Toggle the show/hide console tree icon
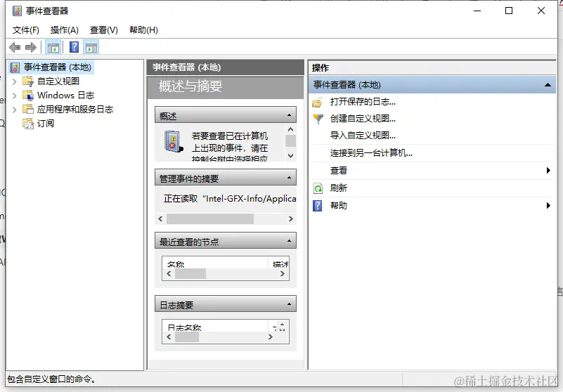563x392 pixels. [53, 47]
